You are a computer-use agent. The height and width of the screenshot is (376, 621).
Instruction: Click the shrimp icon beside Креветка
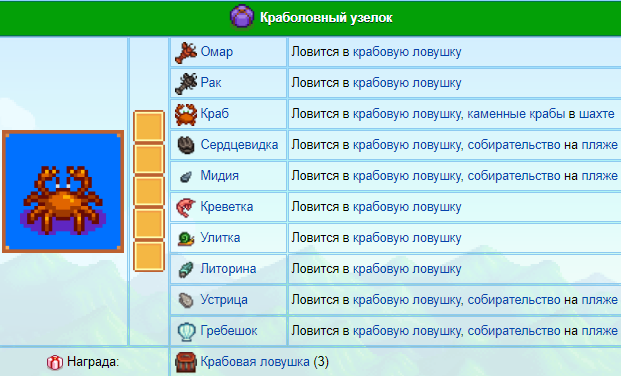coord(186,207)
